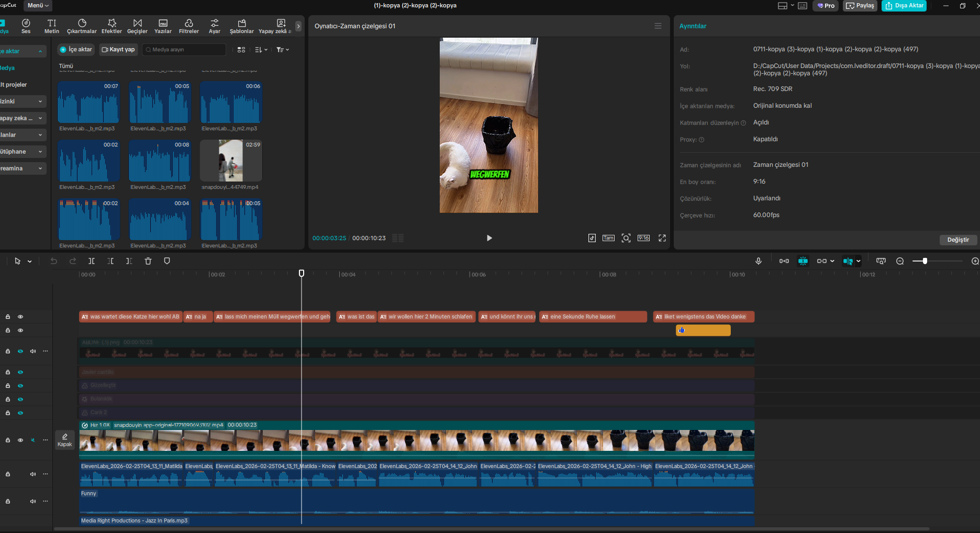Click the timeline zoom slider handle
The width and height of the screenshot is (980, 533).
(x=925, y=261)
